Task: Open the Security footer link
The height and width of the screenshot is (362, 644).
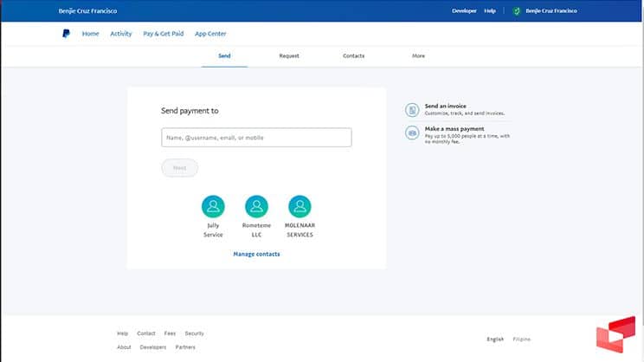Action: tap(194, 333)
